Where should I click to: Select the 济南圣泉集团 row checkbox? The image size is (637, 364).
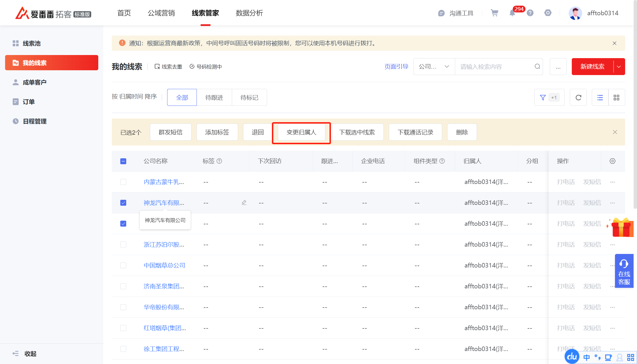[x=123, y=286]
